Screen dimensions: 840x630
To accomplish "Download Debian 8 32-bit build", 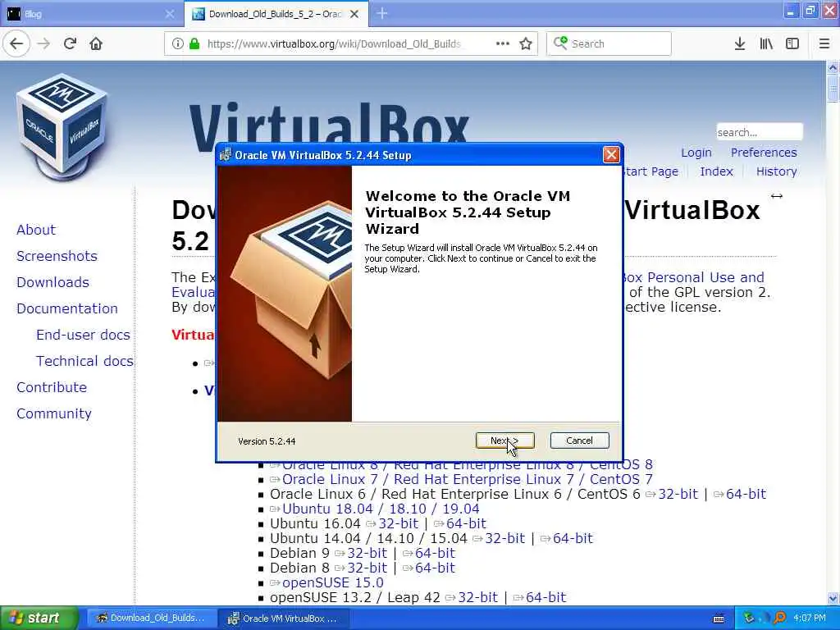I will pos(367,568).
